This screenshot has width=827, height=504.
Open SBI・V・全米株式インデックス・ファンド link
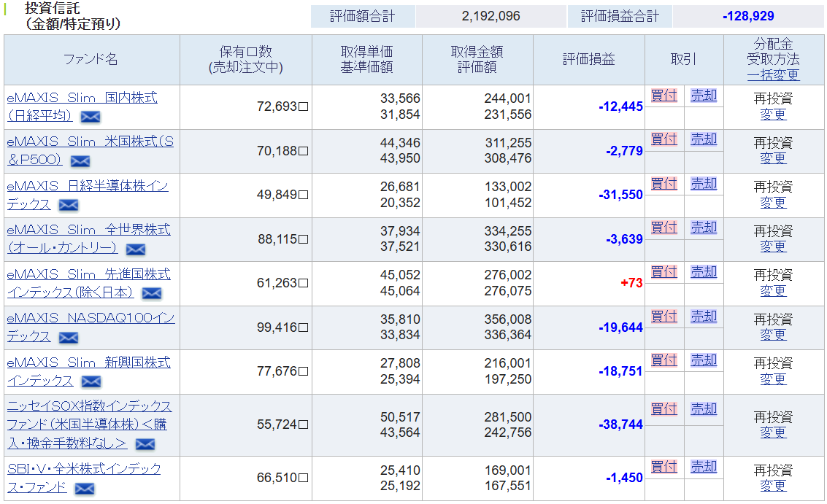coord(84,478)
